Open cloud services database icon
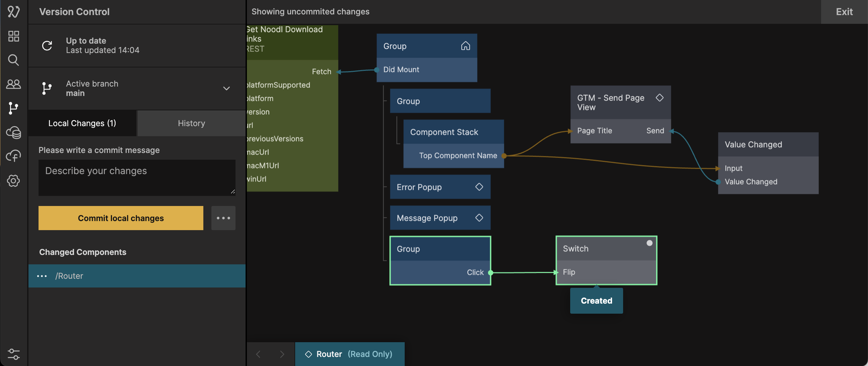 (13, 132)
